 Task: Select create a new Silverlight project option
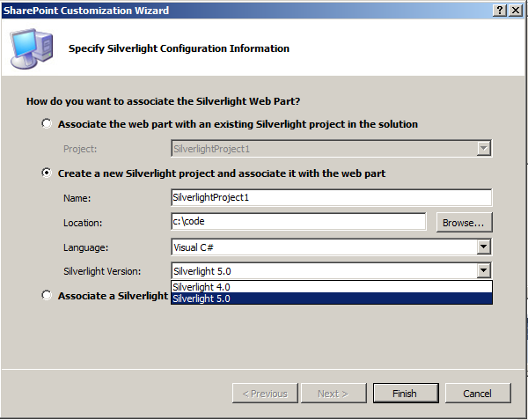tap(47, 173)
